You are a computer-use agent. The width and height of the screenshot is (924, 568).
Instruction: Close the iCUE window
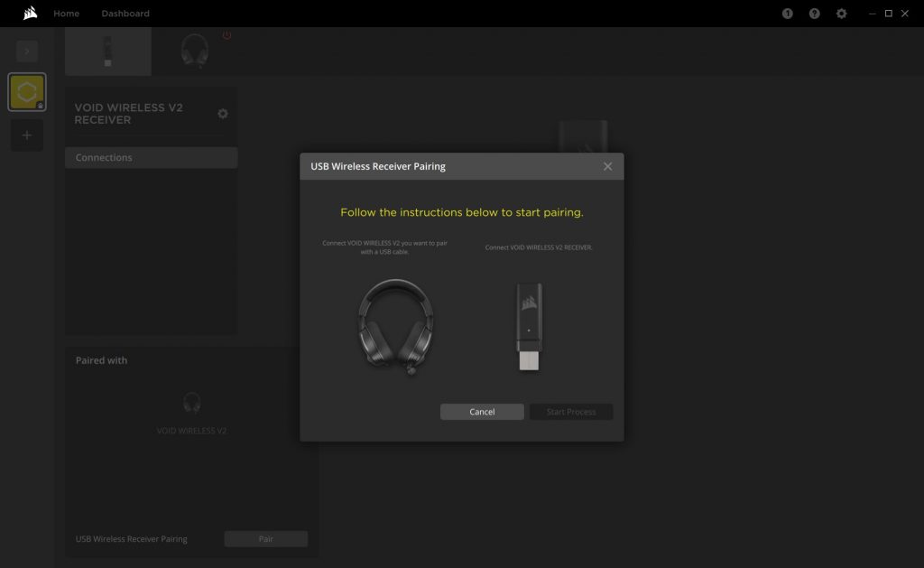coord(904,14)
